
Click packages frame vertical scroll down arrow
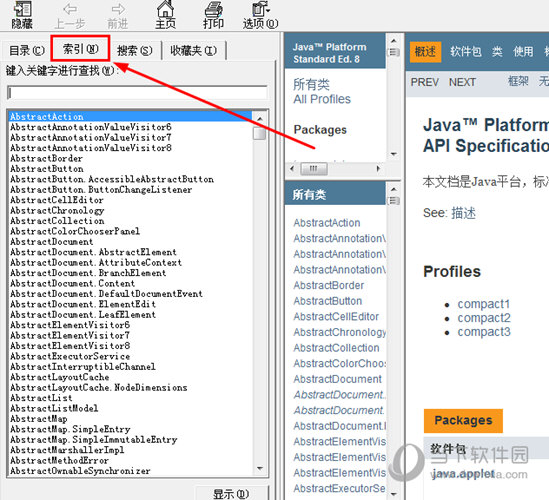[394, 154]
